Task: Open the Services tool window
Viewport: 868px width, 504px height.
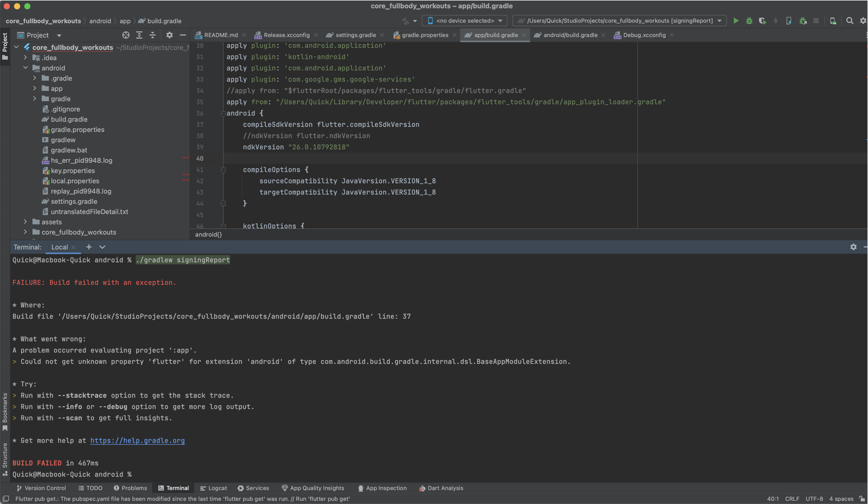Action: (253, 488)
